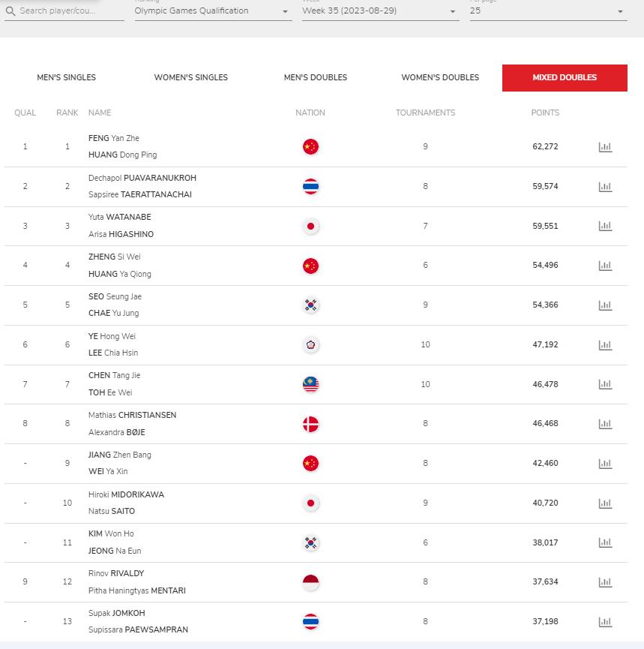The width and height of the screenshot is (644, 649).
Task: Open Hiroki MIDORIKAWA player link
Action: pyautogui.click(x=126, y=494)
